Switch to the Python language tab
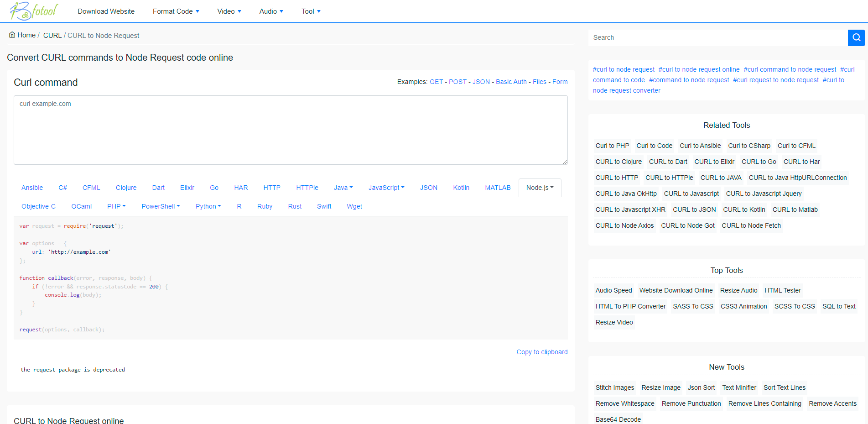Viewport: 868px width, 424px height. tap(208, 206)
